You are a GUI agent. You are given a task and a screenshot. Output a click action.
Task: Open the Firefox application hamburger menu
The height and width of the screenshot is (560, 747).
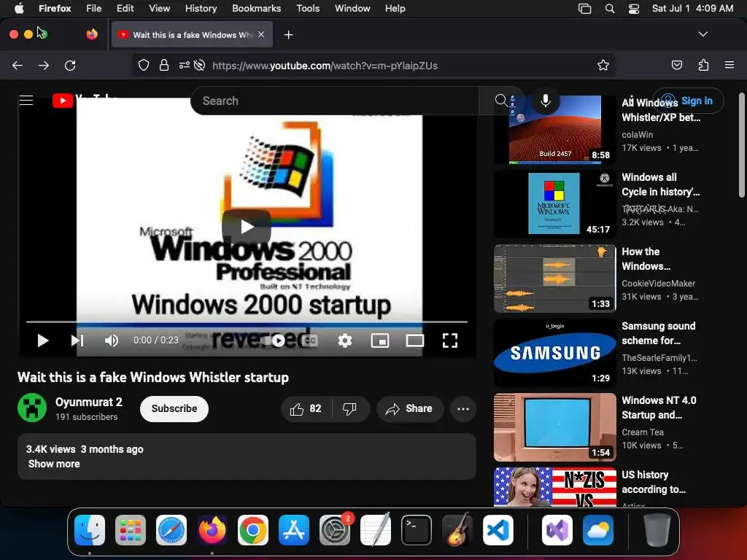point(729,65)
